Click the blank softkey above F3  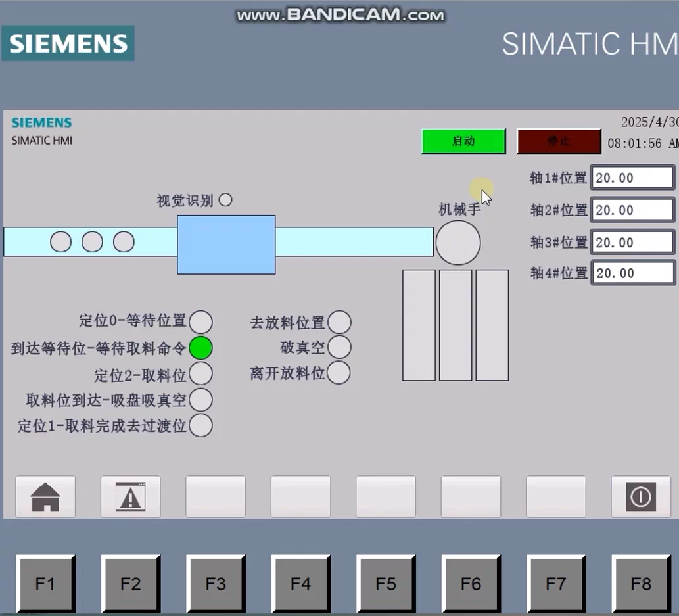tap(216, 496)
